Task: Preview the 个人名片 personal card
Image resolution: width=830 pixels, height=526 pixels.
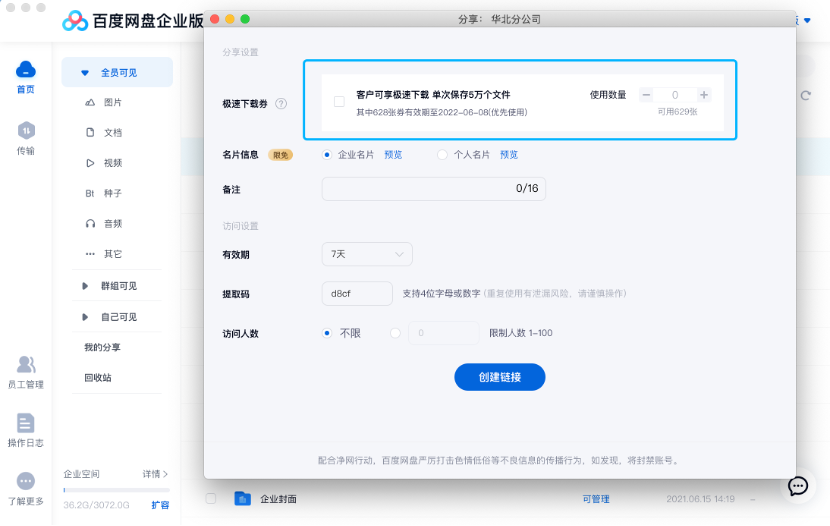Action: point(509,155)
